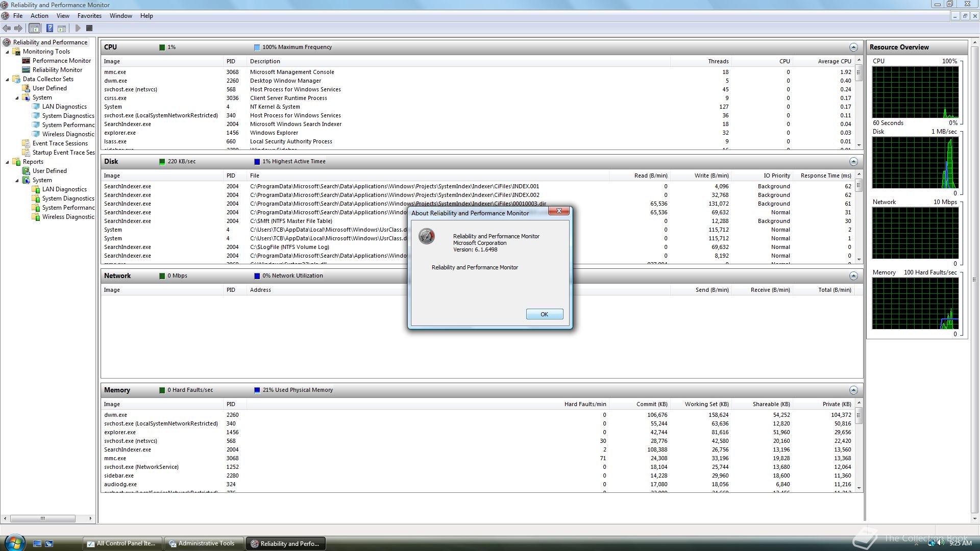Image resolution: width=980 pixels, height=551 pixels.
Task: Click the MMC application icon beside File menu
Action: tap(6, 16)
